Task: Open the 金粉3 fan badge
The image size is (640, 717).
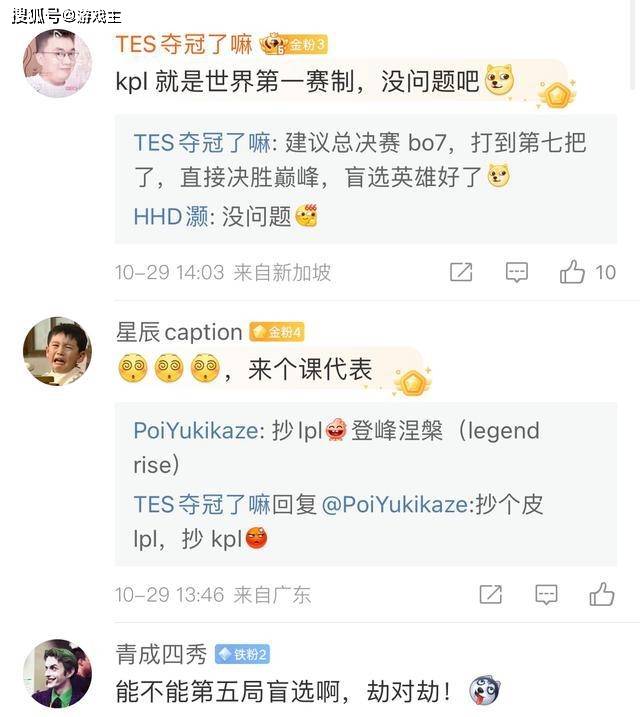Action: click(292, 44)
